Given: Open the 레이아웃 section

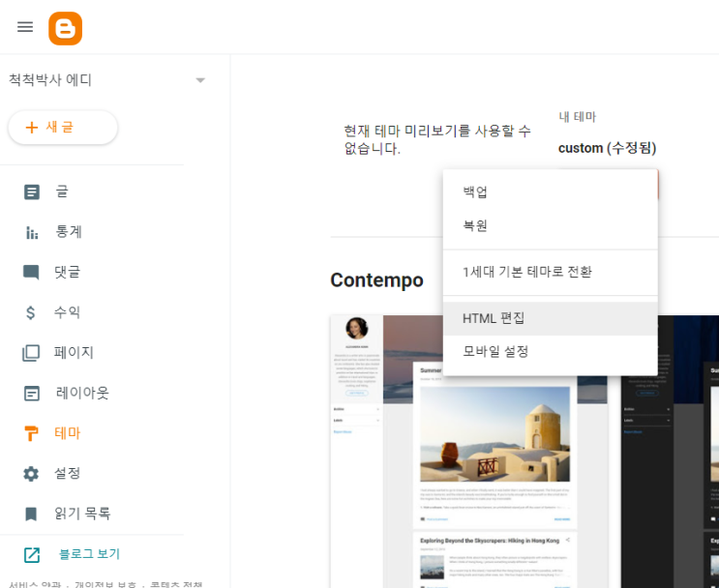Looking at the screenshot, I should [82, 393].
